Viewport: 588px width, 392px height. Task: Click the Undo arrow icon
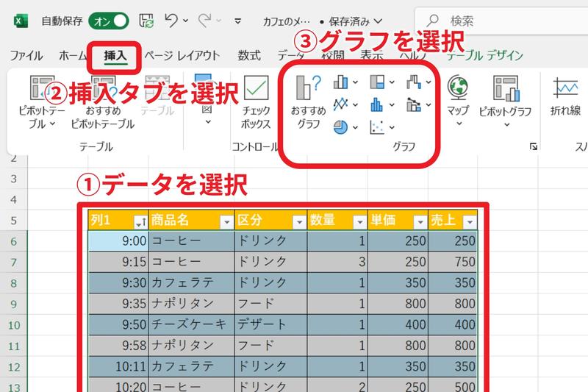(171, 21)
